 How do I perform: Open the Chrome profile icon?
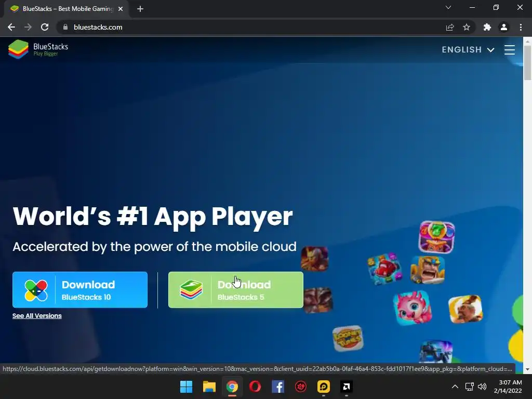[504, 27]
